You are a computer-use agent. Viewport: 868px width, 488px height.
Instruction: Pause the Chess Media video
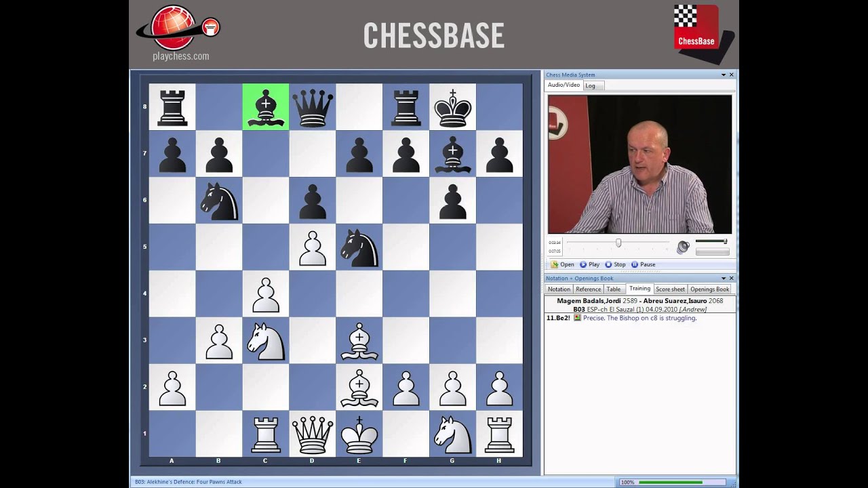point(643,264)
